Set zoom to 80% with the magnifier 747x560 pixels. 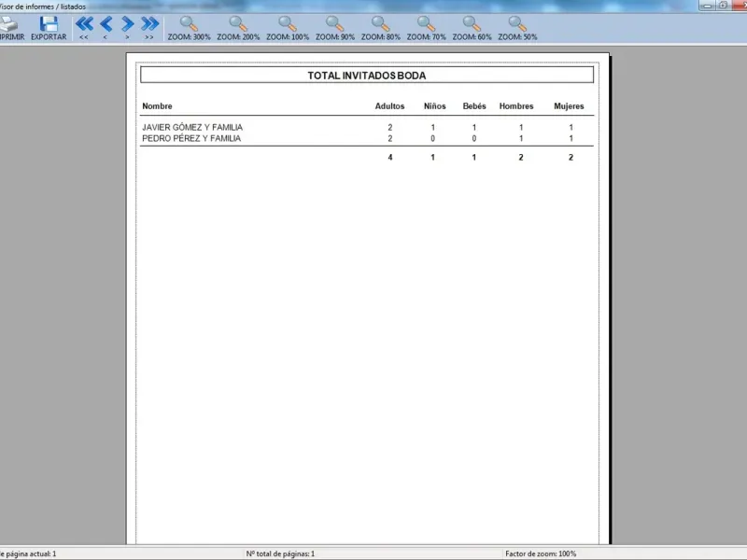coord(381,24)
